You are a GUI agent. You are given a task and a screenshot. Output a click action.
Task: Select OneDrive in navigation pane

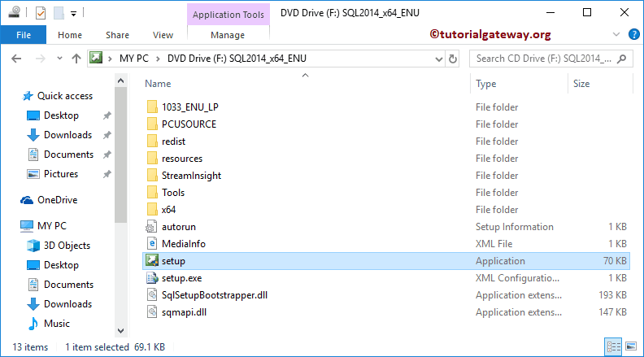click(x=57, y=200)
